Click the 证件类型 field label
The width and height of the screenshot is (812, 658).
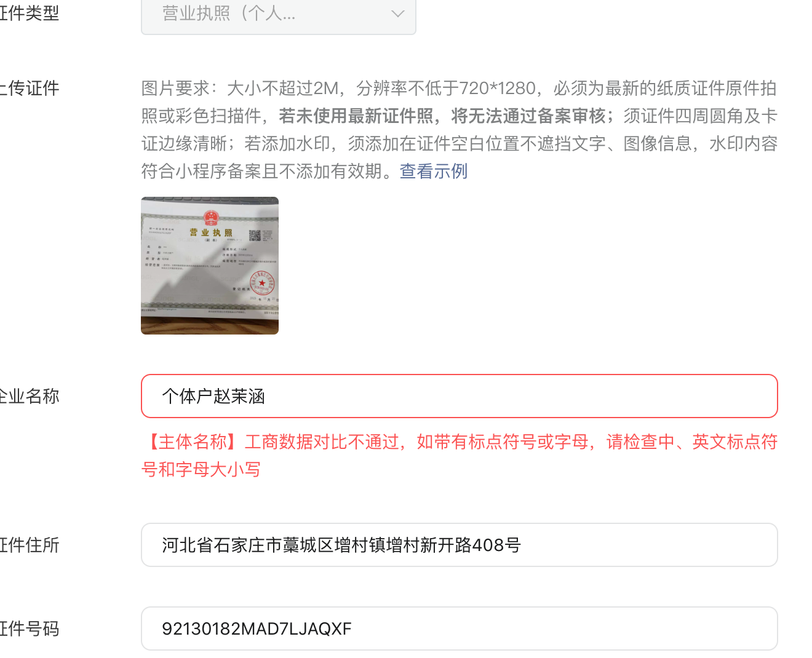click(x=30, y=13)
